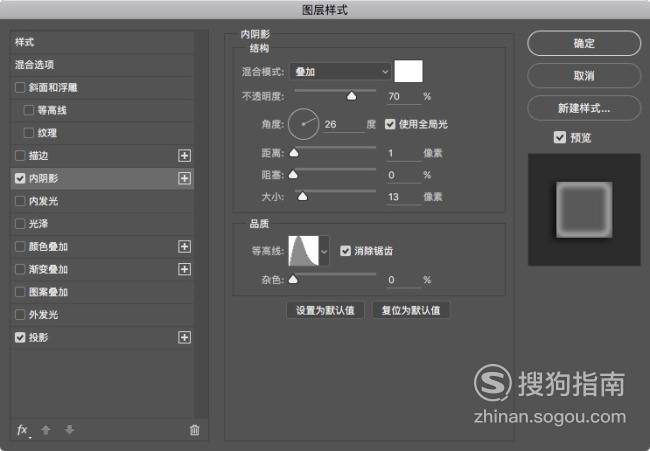Select 混合选项 in the left list
Screen dimensions: 650x451
coord(102,65)
